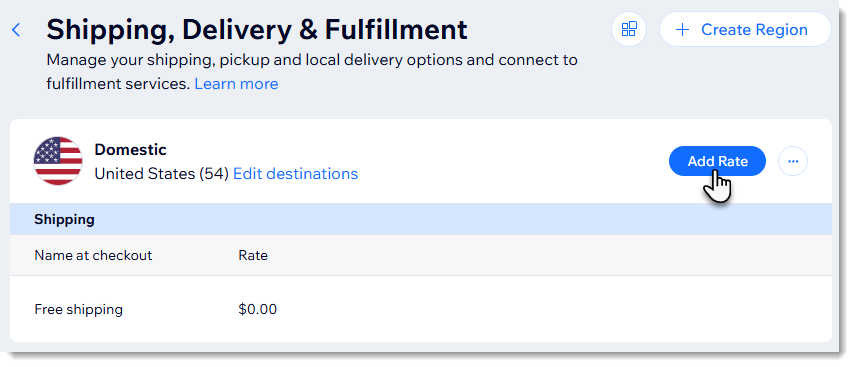This screenshot has height=367, width=854.
Task: Click the fulfillment services text before Learn more
Action: [x=118, y=84]
